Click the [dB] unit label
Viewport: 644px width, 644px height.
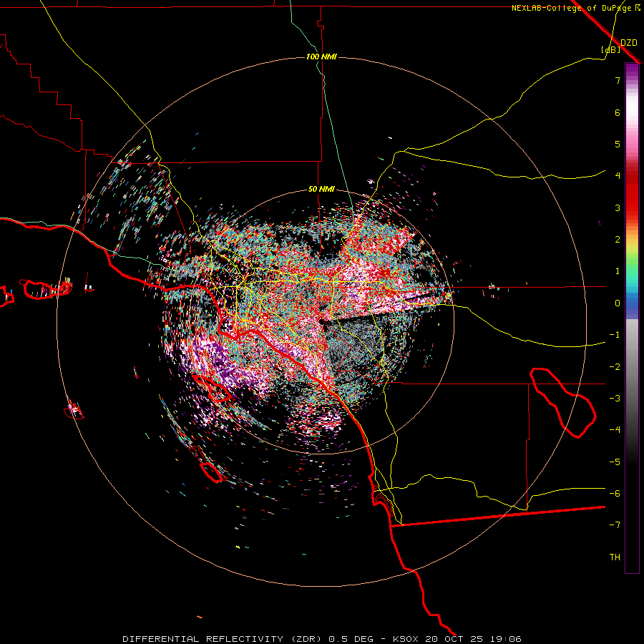(x=611, y=49)
